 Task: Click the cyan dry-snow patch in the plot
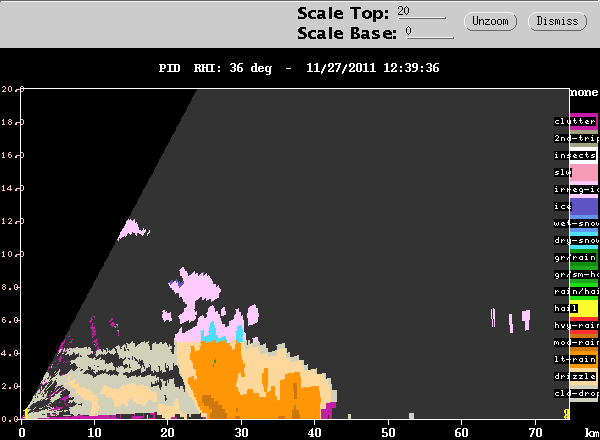click(x=222, y=333)
